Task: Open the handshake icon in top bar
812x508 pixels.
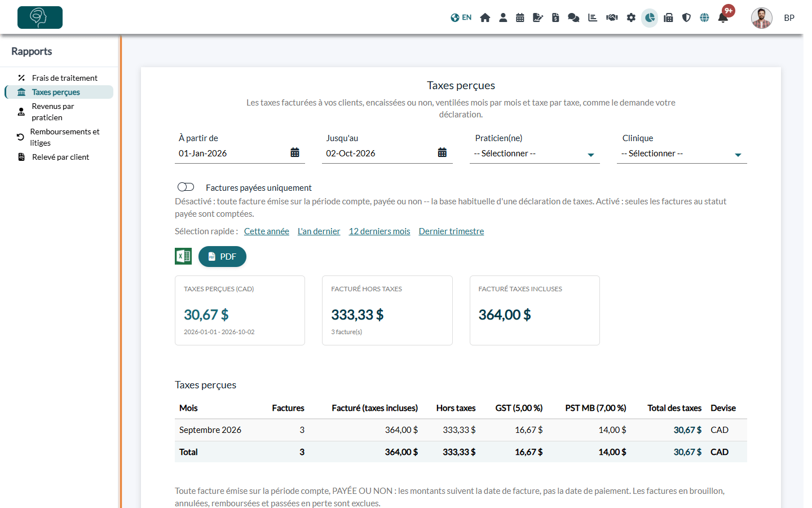Action: tap(612, 17)
